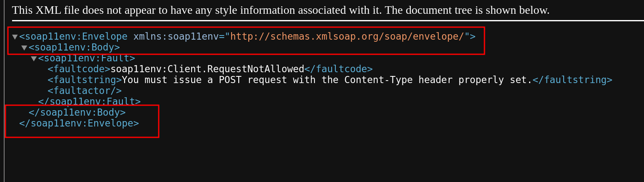Click the closing soap11env:Envelope tag
Screen dimensions: 644x182
[x=79, y=124]
